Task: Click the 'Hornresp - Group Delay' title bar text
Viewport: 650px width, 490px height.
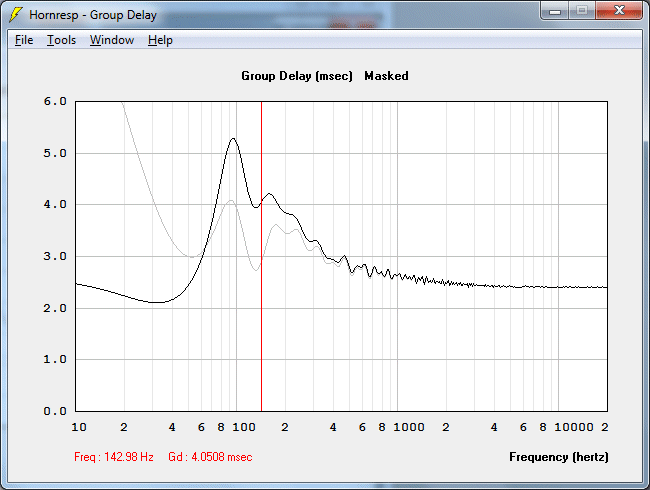Action: tap(93, 15)
